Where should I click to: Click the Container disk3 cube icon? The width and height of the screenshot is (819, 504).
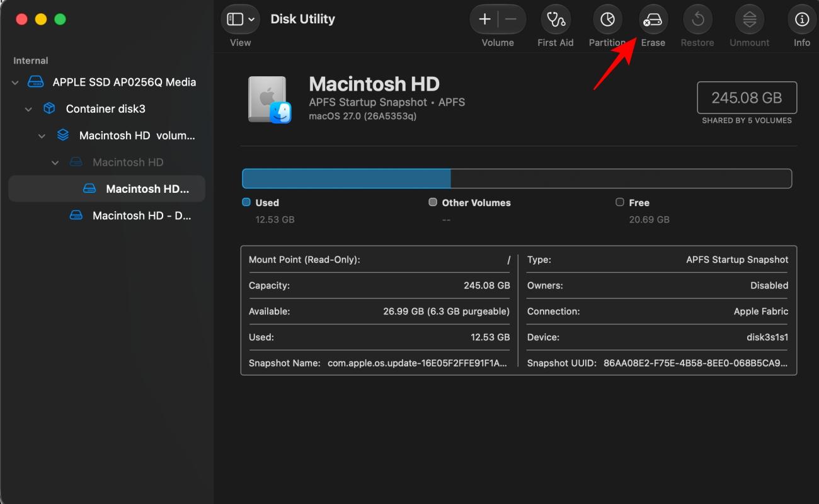click(49, 108)
